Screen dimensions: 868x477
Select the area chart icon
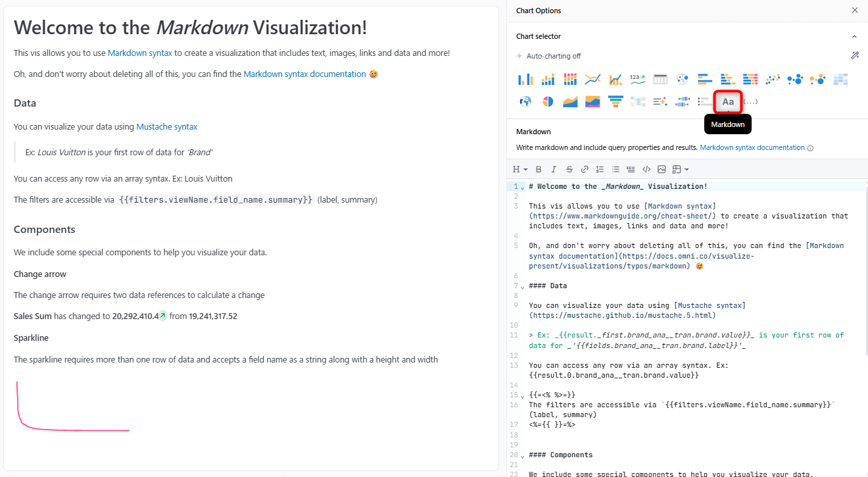pyautogui.click(x=570, y=102)
